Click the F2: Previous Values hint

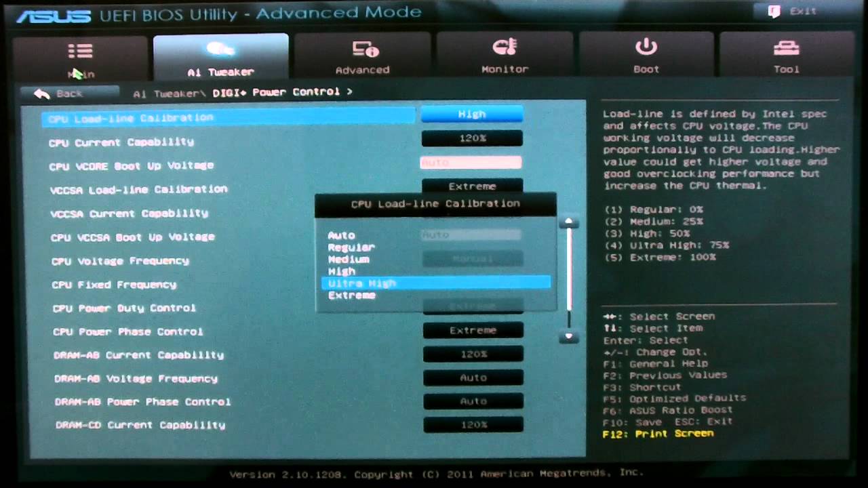[x=665, y=375]
